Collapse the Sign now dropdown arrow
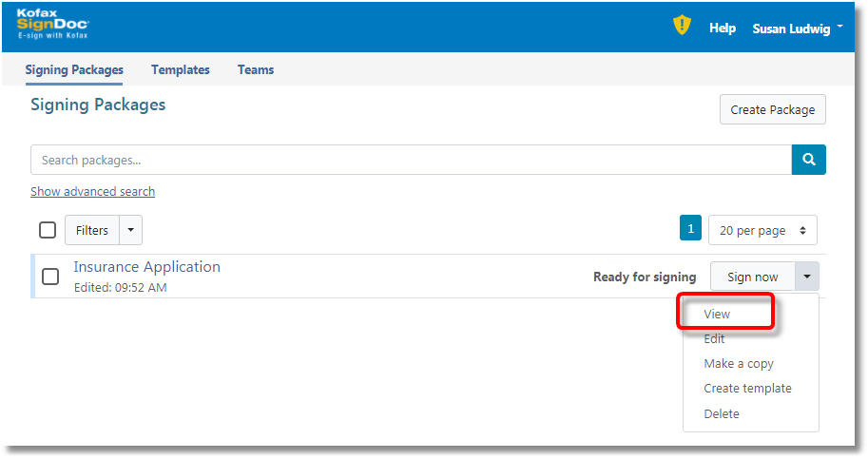 [x=807, y=277]
